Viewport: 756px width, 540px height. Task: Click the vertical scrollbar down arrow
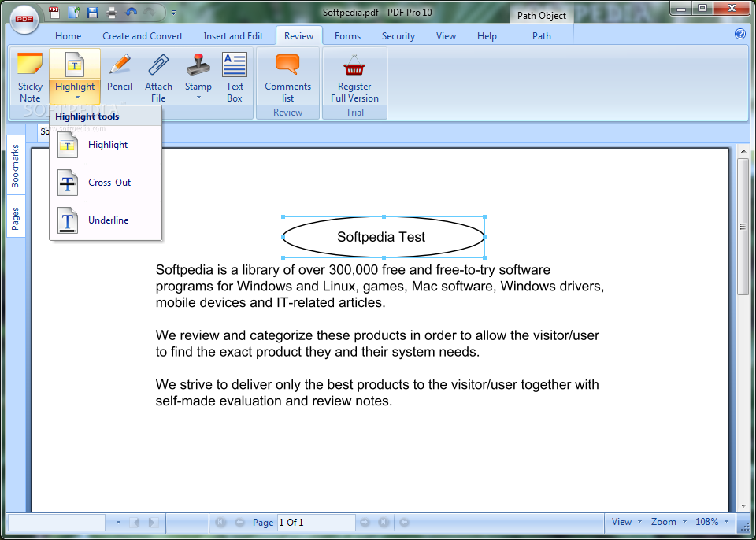[x=743, y=505]
